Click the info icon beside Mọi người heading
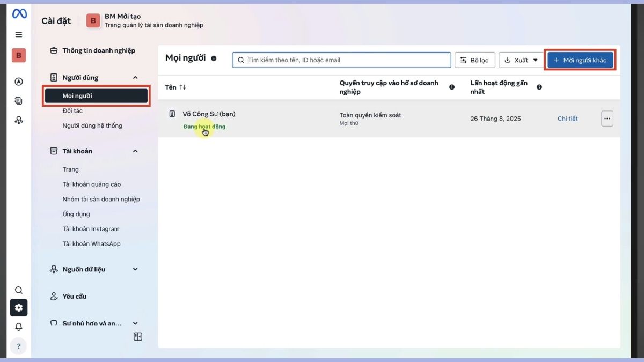644x362 pixels. tap(214, 58)
